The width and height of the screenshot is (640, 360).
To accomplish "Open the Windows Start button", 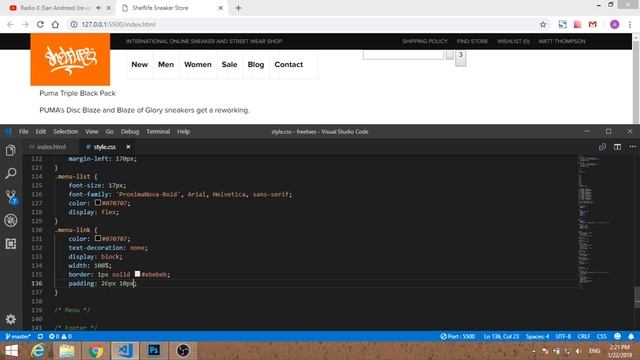I will (x=11, y=351).
